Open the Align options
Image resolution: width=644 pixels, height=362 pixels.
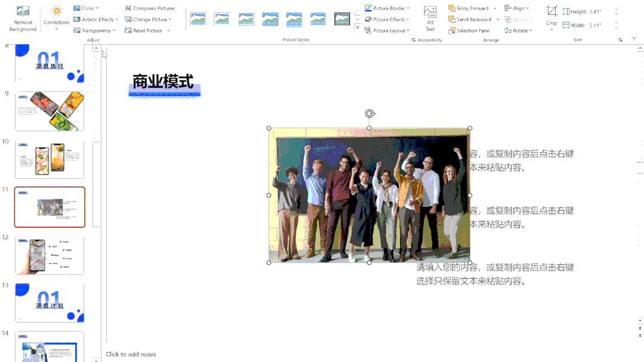tap(517, 8)
